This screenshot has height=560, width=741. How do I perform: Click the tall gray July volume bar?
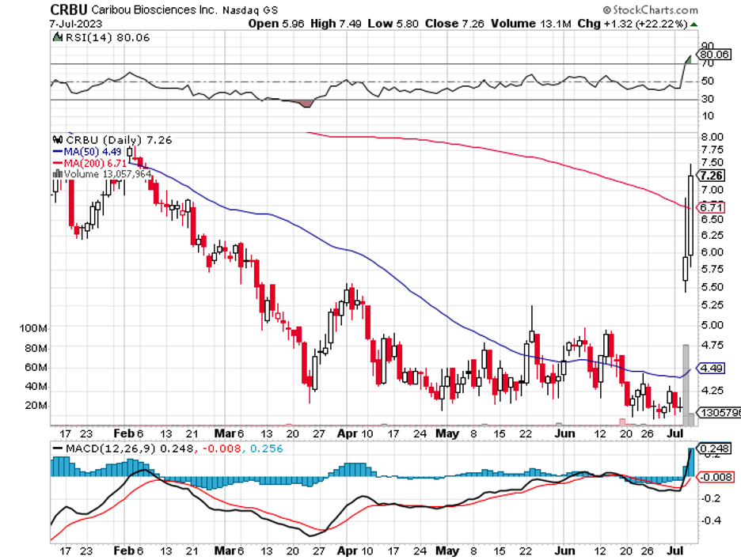pos(686,384)
